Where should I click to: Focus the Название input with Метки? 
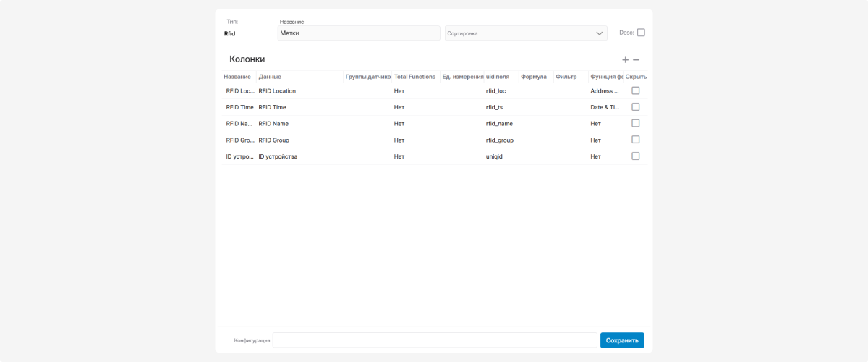(359, 33)
